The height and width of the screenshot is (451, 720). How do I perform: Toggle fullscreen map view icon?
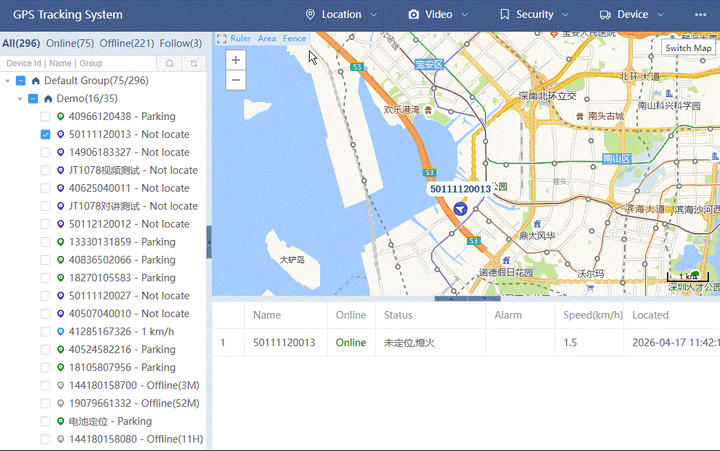[x=220, y=39]
